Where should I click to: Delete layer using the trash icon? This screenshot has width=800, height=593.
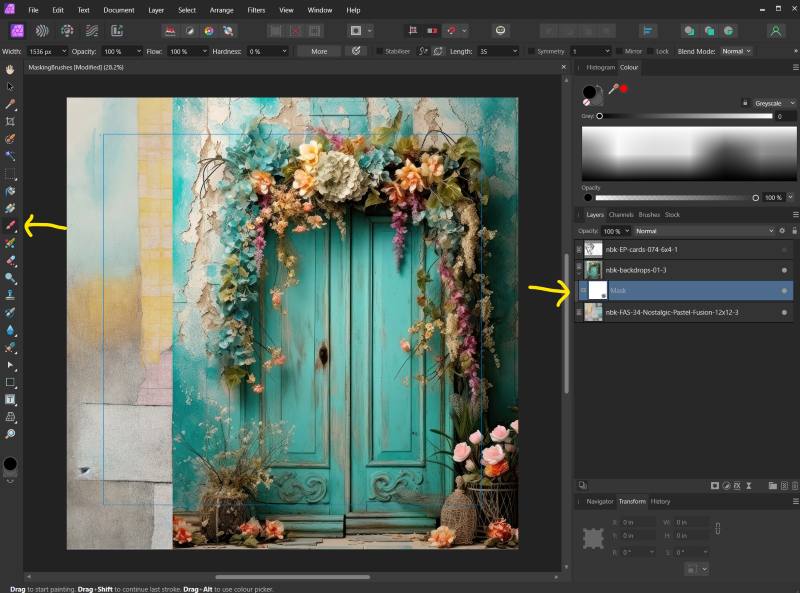795,486
